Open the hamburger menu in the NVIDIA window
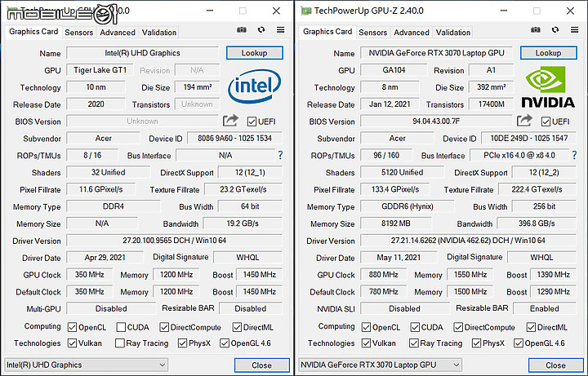The image size is (588, 376). pyautogui.click(x=574, y=29)
